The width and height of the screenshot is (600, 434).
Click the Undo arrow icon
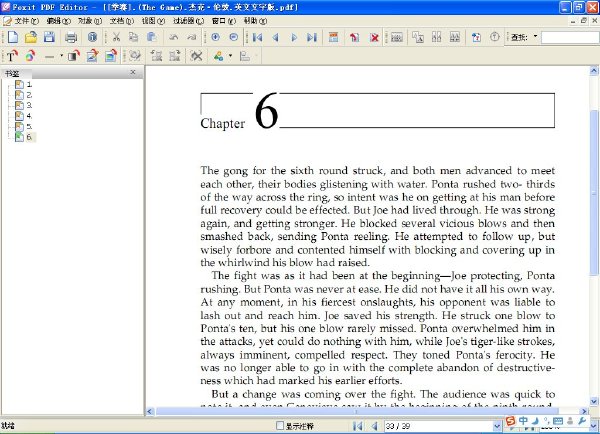pyautogui.click(x=174, y=37)
